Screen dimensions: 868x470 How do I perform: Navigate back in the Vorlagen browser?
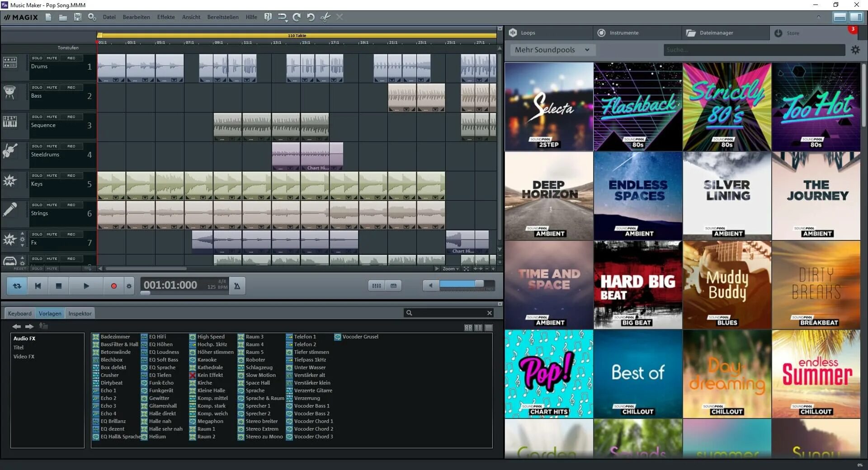tap(17, 326)
